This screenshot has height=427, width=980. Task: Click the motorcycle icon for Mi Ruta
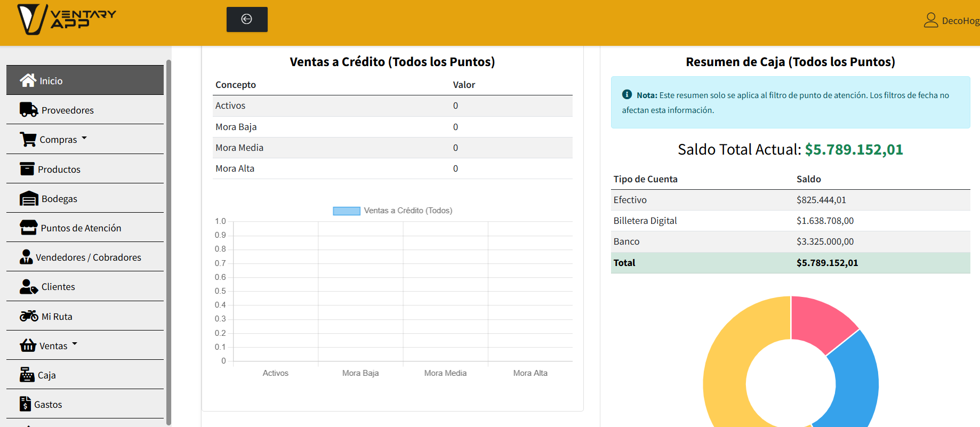29,316
